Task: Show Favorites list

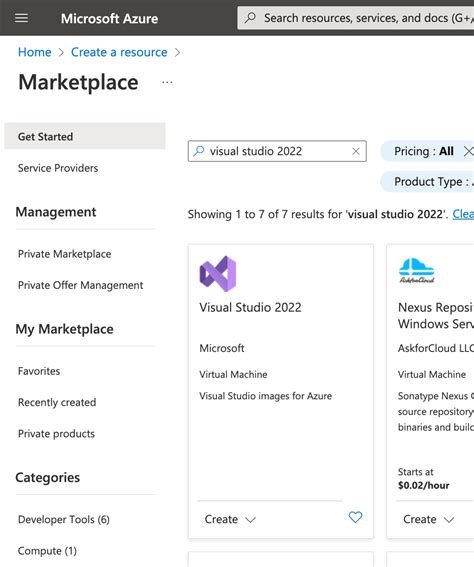Action: (x=39, y=371)
